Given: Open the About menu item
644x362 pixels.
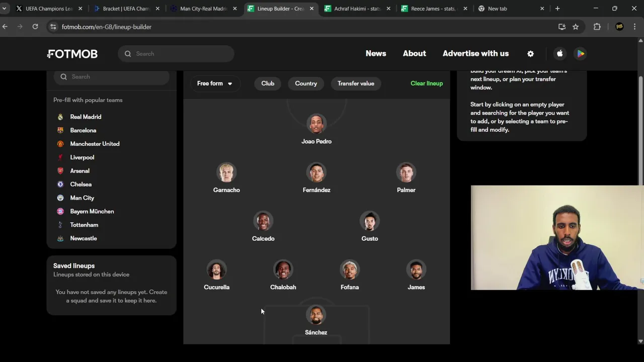Looking at the screenshot, I should tap(415, 53).
